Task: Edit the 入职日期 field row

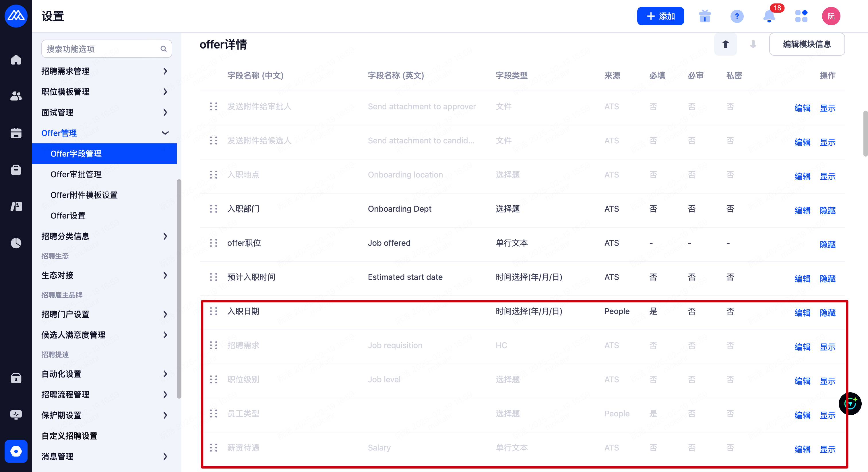Action: coord(802,313)
